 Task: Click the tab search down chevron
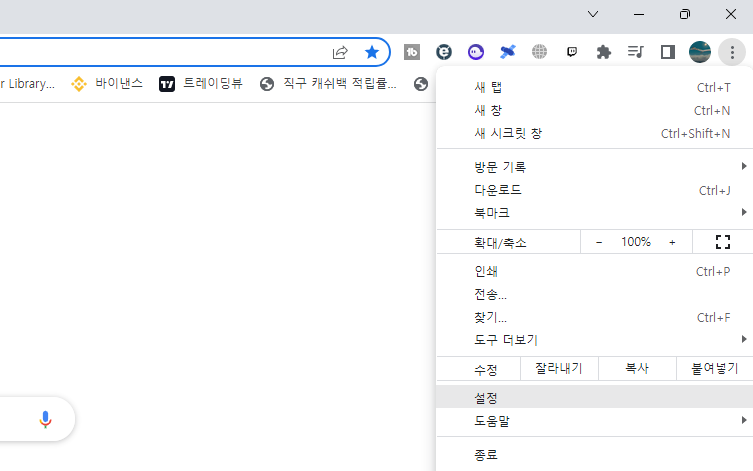pos(593,14)
